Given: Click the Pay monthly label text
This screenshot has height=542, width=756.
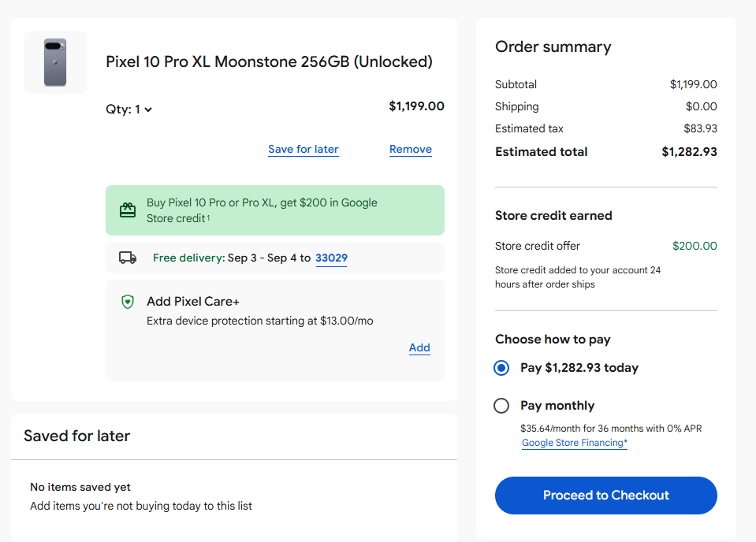Looking at the screenshot, I should [x=557, y=406].
